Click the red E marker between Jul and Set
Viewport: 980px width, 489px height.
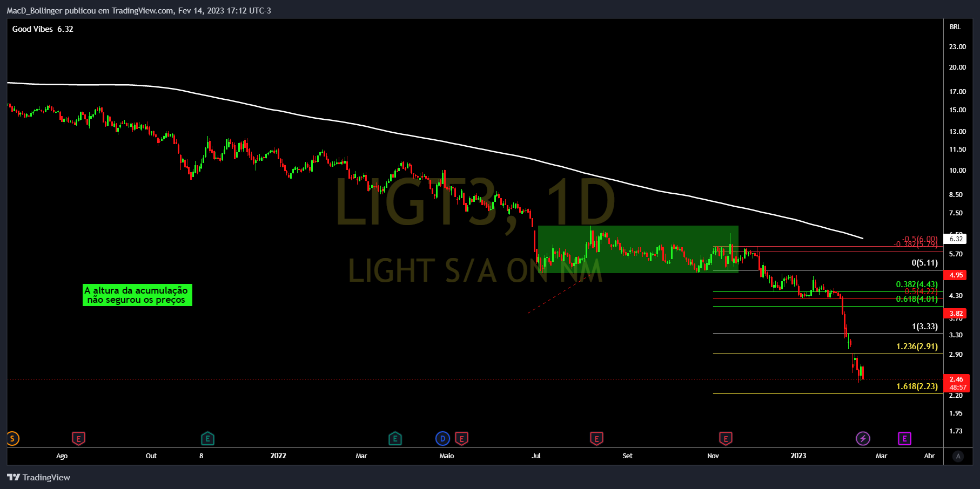click(596, 439)
